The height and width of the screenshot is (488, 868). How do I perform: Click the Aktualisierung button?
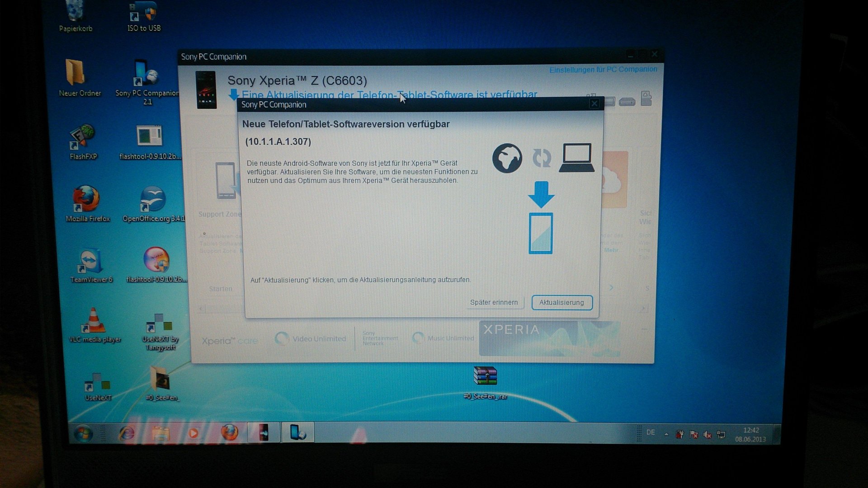[561, 302]
